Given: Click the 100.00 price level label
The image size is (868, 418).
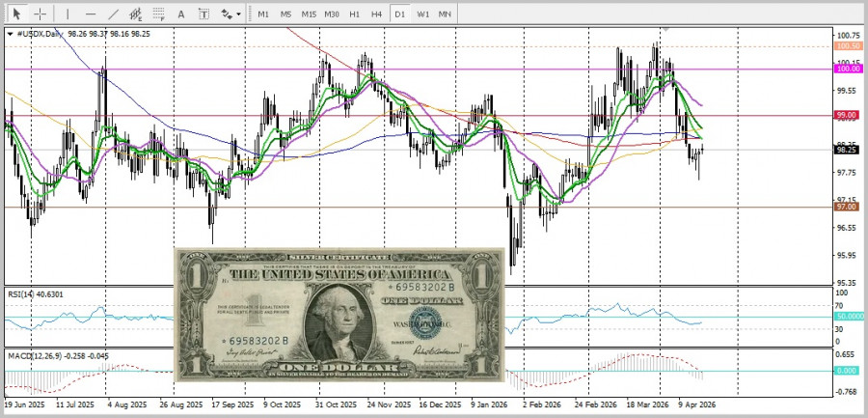Looking at the screenshot, I should click(x=849, y=69).
